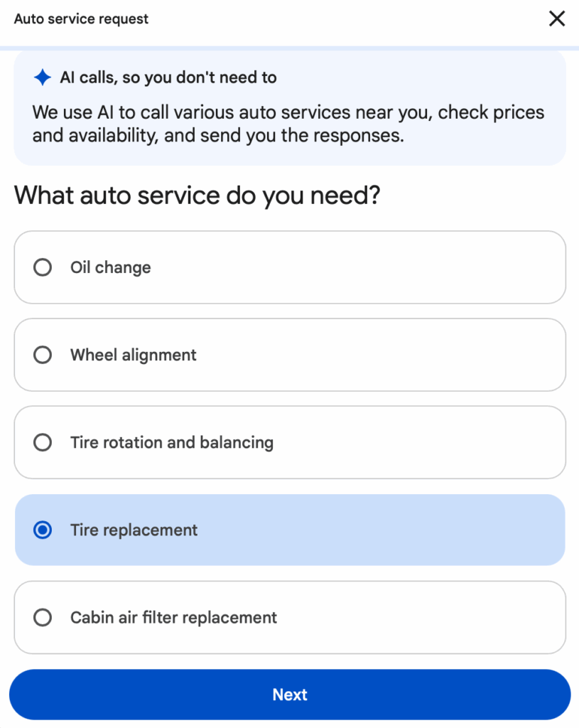
Task: Click the blue AI sparkle icon
Action: (43, 77)
